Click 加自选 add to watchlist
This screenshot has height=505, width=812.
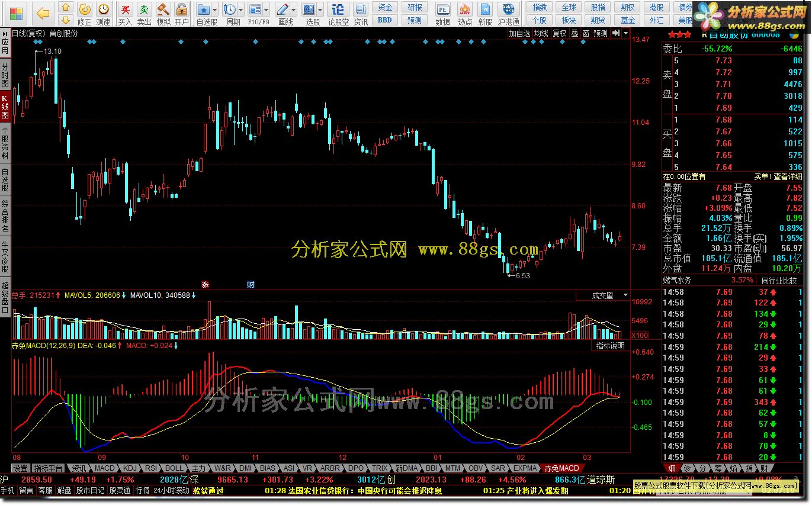point(520,34)
